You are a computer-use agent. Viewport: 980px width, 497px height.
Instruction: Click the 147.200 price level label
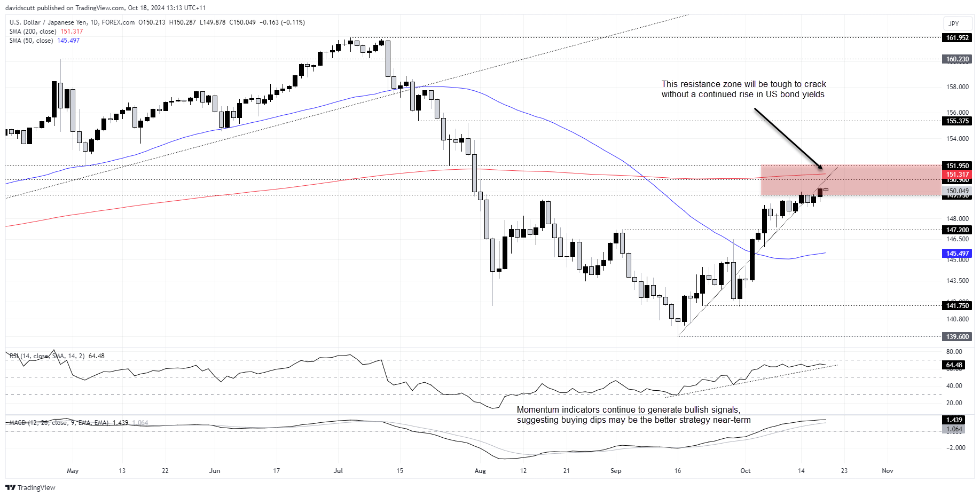957,230
